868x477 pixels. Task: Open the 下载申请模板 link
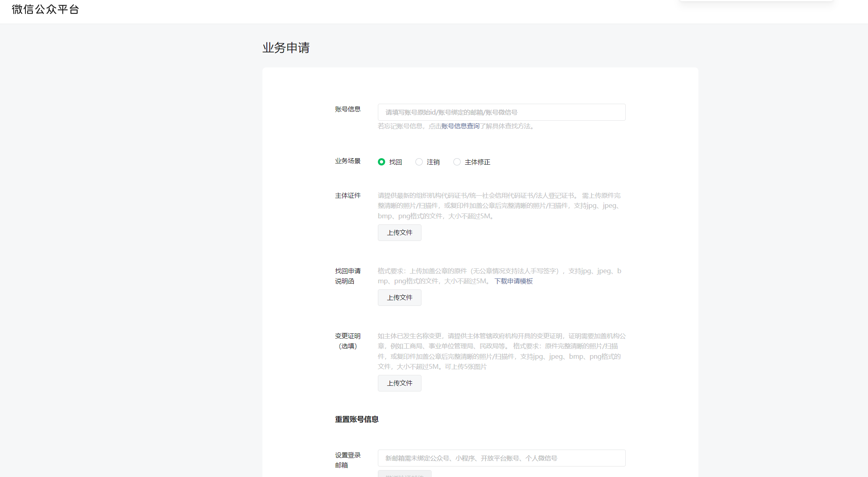click(x=514, y=281)
